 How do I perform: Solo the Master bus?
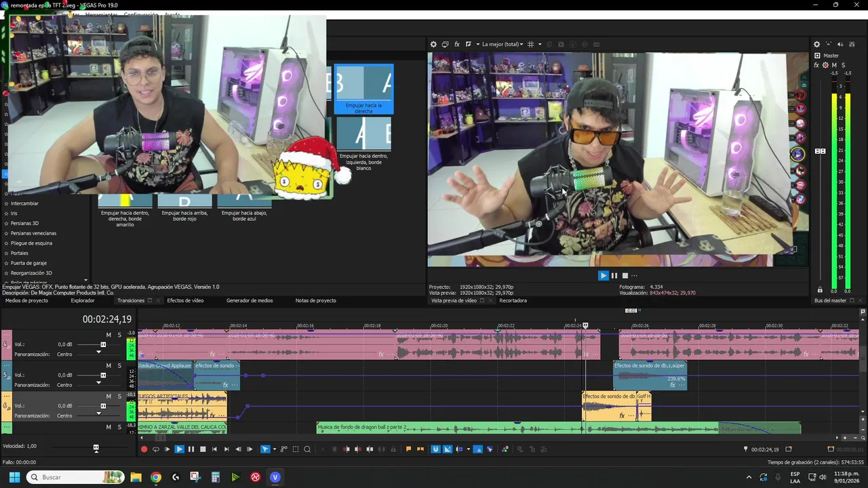click(843, 65)
